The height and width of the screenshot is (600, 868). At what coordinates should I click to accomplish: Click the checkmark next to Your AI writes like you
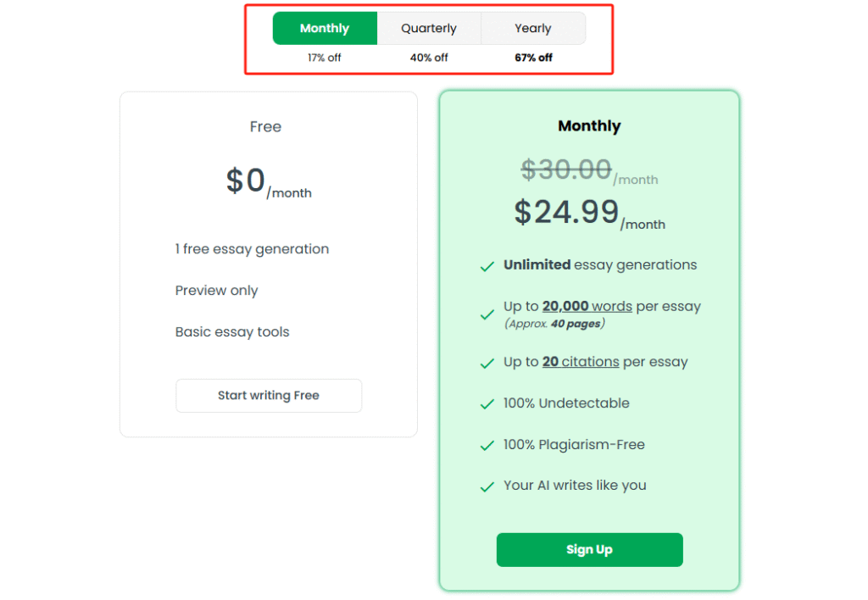(487, 487)
